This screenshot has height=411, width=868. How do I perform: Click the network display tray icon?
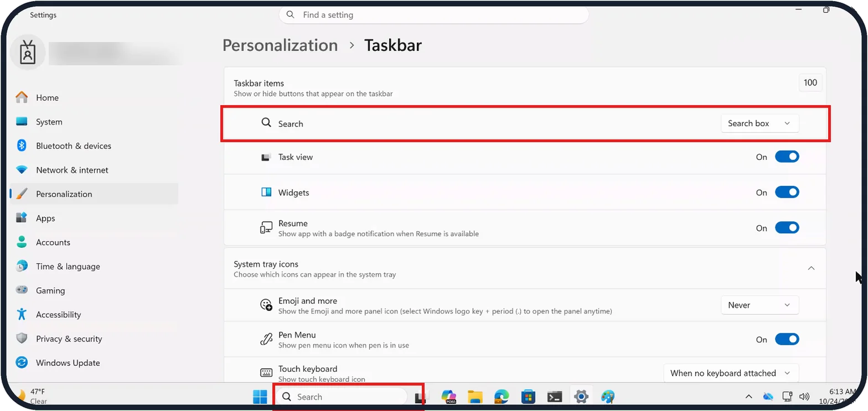click(x=787, y=397)
